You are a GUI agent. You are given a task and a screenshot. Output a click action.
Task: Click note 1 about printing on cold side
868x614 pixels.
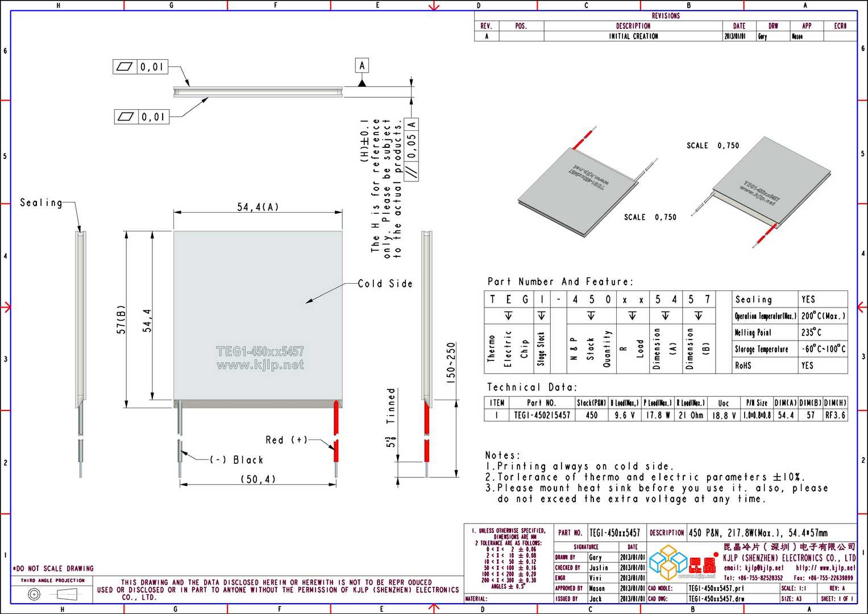point(580,466)
